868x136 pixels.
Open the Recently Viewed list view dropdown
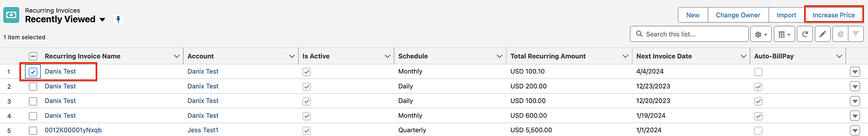pyautogui.click(x=102, y=20)
